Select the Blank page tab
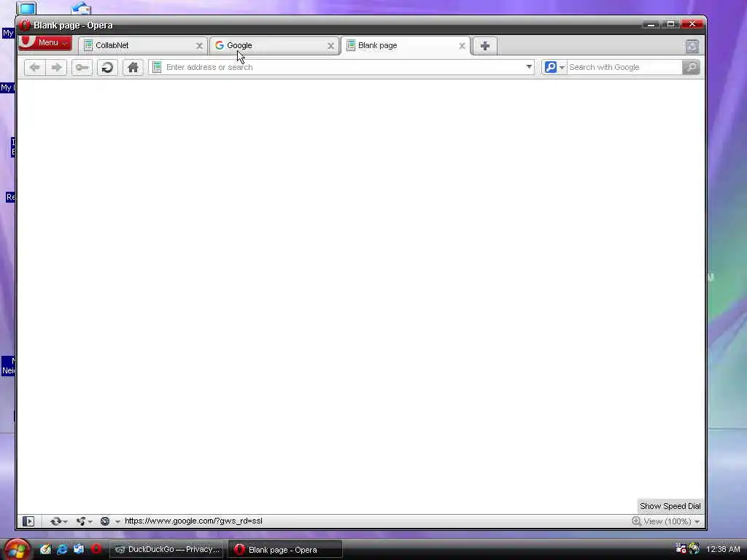Image resolution: width=747 pixels, height=560 pixels. coord(404,46)
